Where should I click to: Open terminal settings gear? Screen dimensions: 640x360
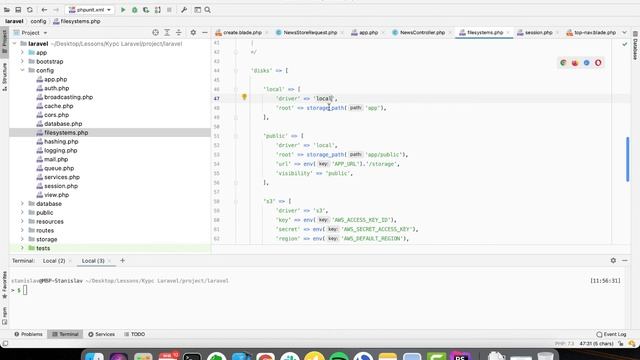[x=613, y=260]
